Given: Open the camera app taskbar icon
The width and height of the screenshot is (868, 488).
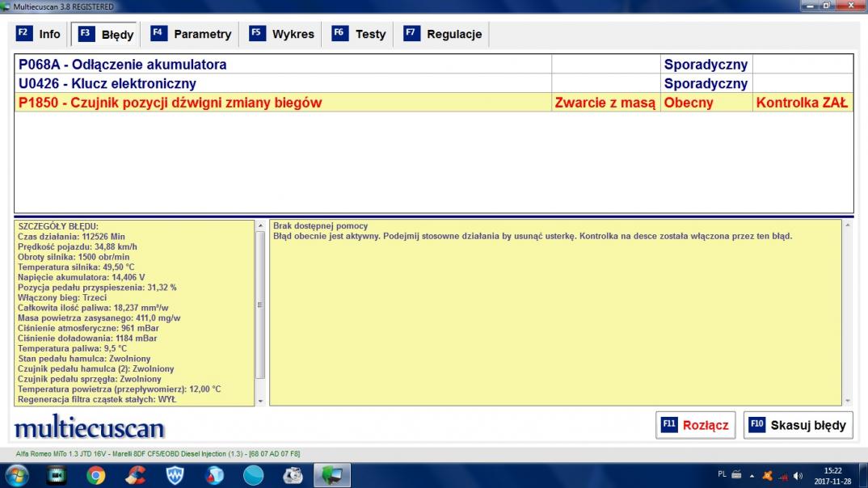Looking at the screenshot, I should point(293,475).
